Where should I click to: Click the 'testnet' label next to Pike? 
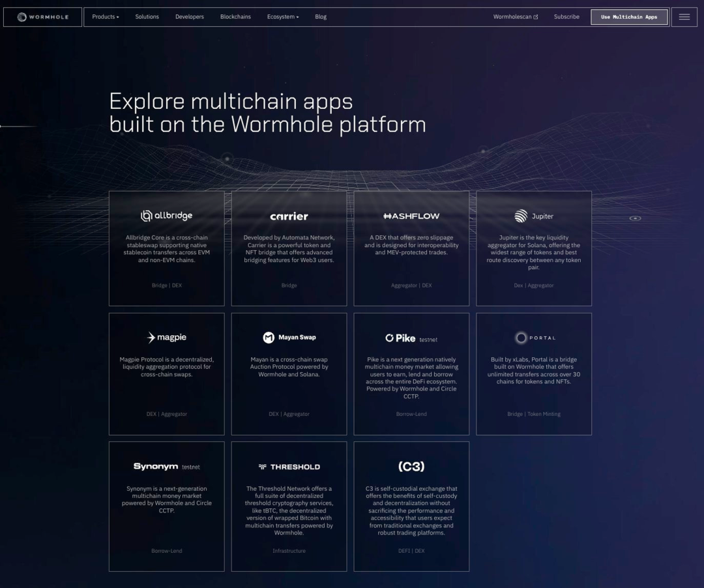coord(428,340)
